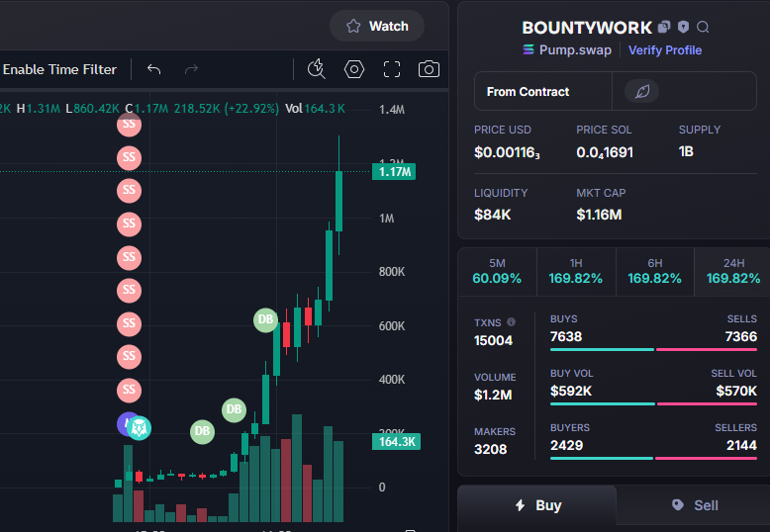
Task: Select the 1H timeframe tab
Action: 576,271
